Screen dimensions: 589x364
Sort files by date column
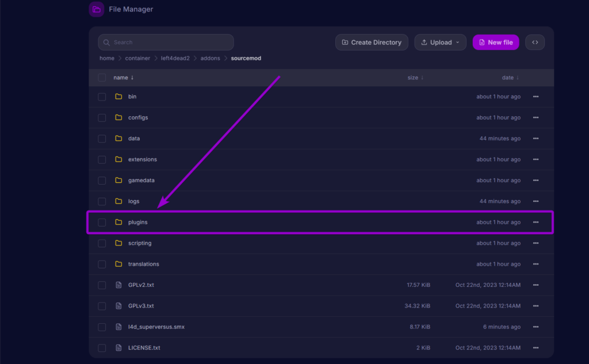coord(510,78)
